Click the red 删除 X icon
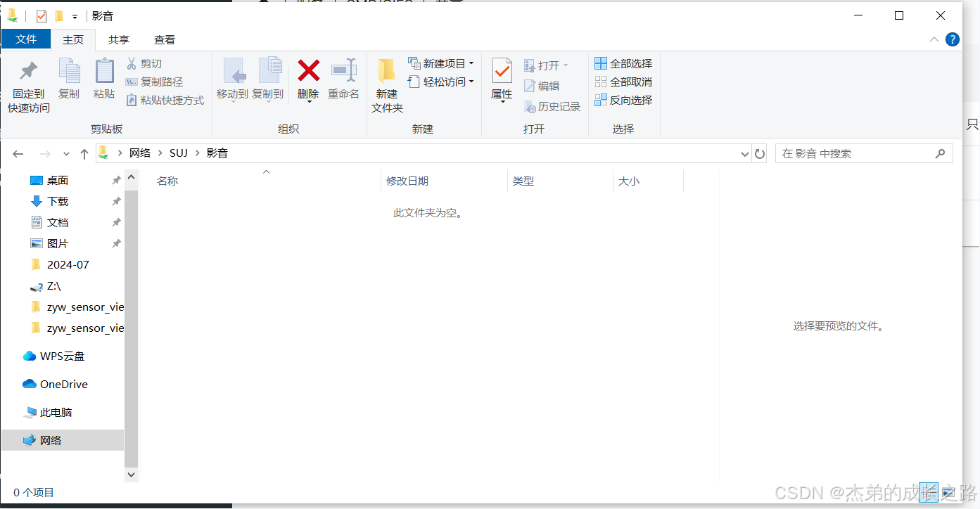Screen dimensions: 980x509 (308, 70)
